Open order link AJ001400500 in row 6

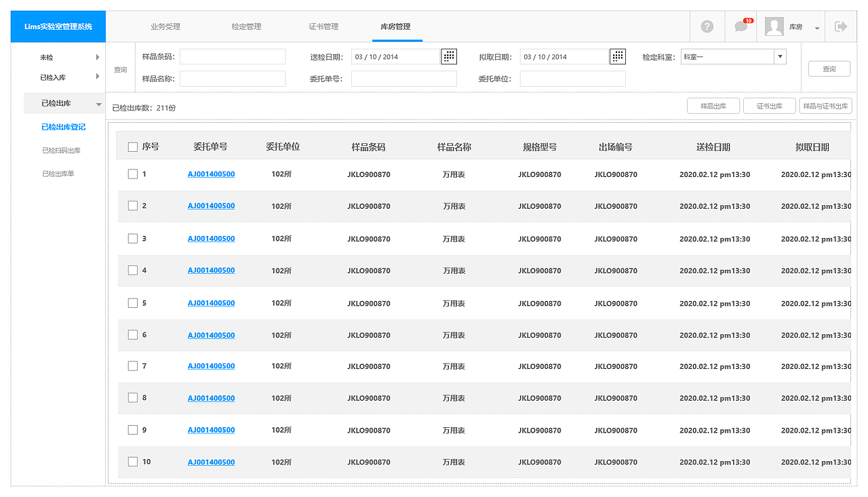[212, 335]
